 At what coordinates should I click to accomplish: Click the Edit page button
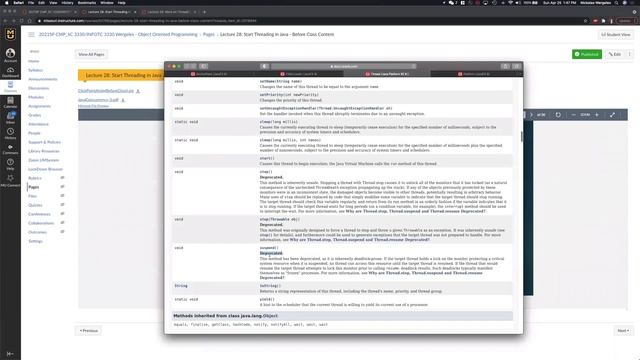[x=614, y=54]
